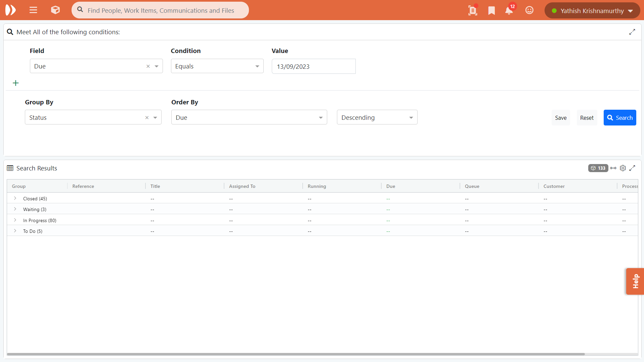Click the date value input field
Viewport: 644px width, 362px height.
[x=313, y=66]
